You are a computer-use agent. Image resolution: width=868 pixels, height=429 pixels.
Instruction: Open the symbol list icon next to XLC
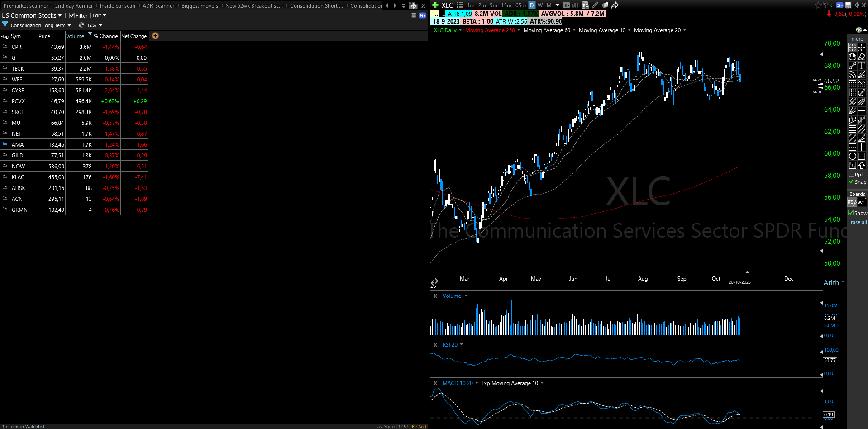460,5
